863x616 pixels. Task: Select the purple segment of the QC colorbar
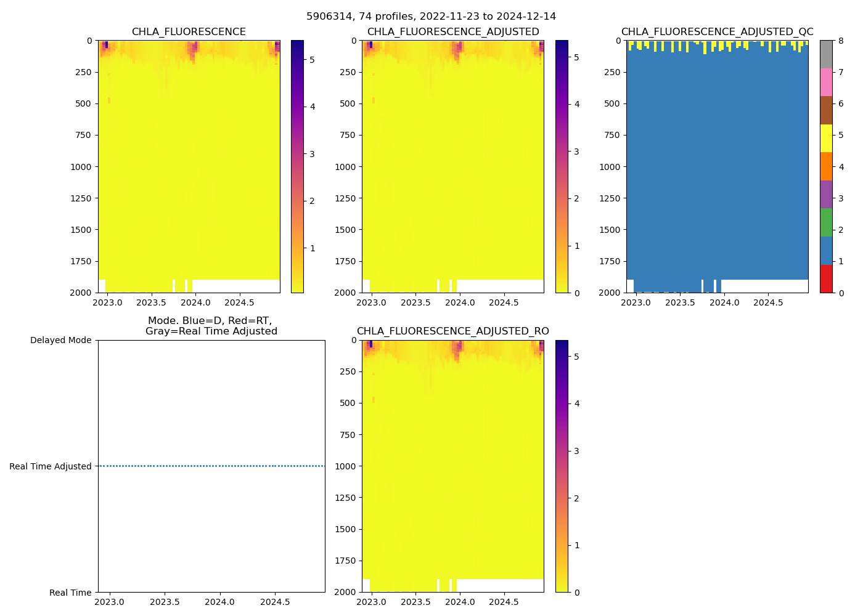[826, 194]
